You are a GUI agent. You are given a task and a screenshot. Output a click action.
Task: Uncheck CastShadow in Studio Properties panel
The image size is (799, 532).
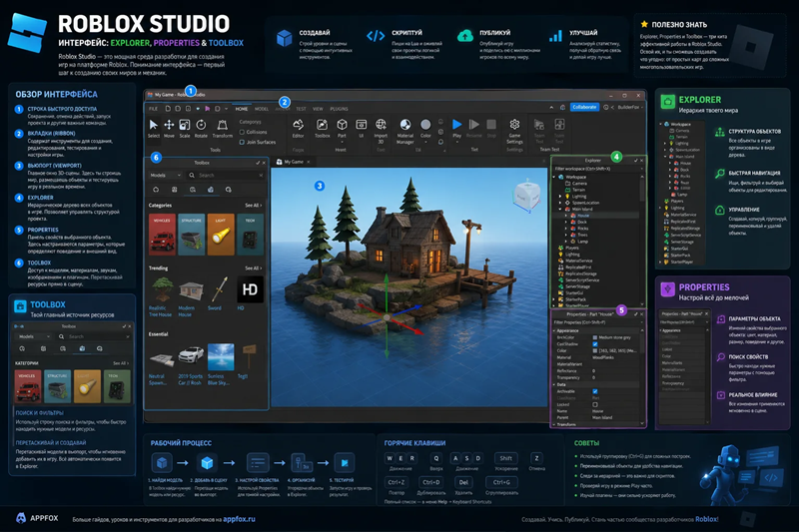click(595, 344)
